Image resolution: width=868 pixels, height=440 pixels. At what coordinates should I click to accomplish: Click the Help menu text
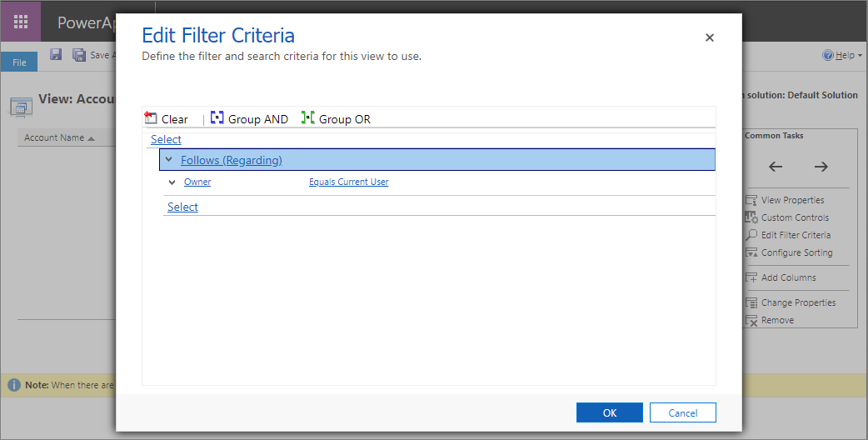845,55
